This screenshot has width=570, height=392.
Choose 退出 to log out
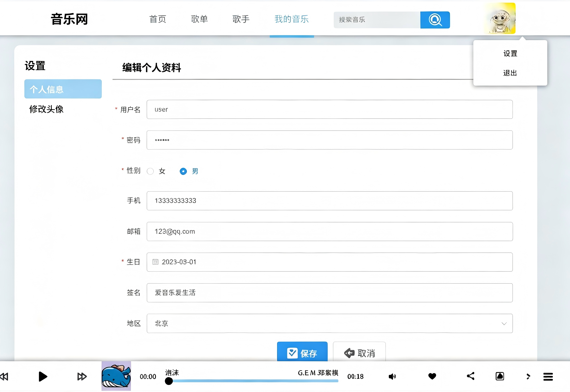coord(510,73)
